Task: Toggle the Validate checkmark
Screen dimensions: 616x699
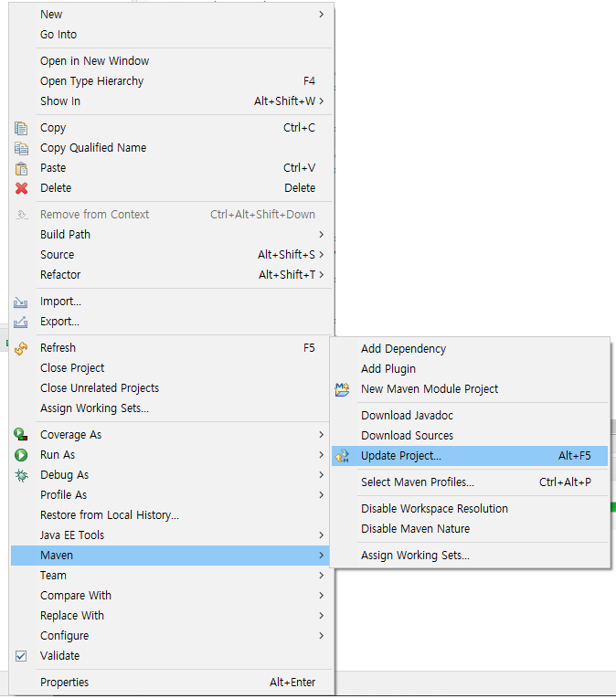Action: point(21,656)
